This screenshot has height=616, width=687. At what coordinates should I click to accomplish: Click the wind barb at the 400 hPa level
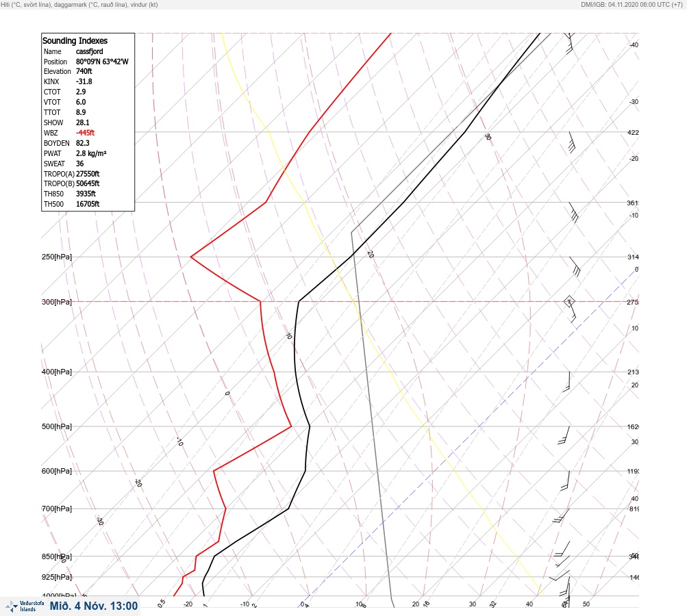[x=566, y=381]
